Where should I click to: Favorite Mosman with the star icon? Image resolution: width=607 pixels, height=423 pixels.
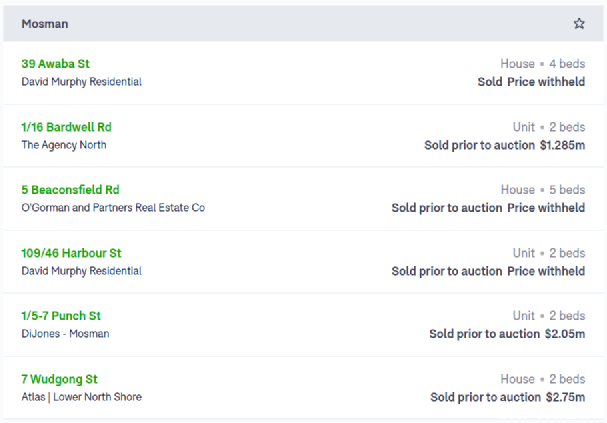tap(579, 24)
